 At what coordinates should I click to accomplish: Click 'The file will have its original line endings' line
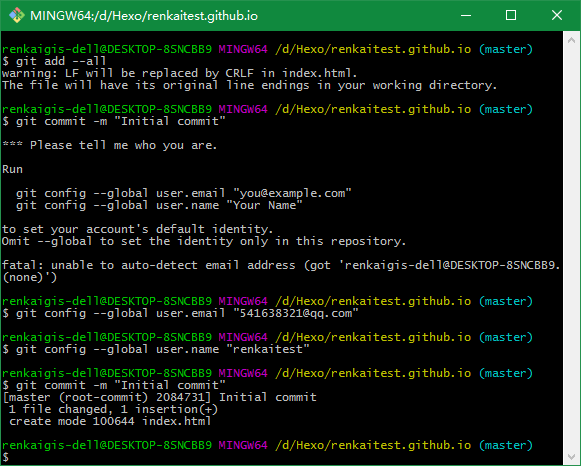tap(249, 85)
